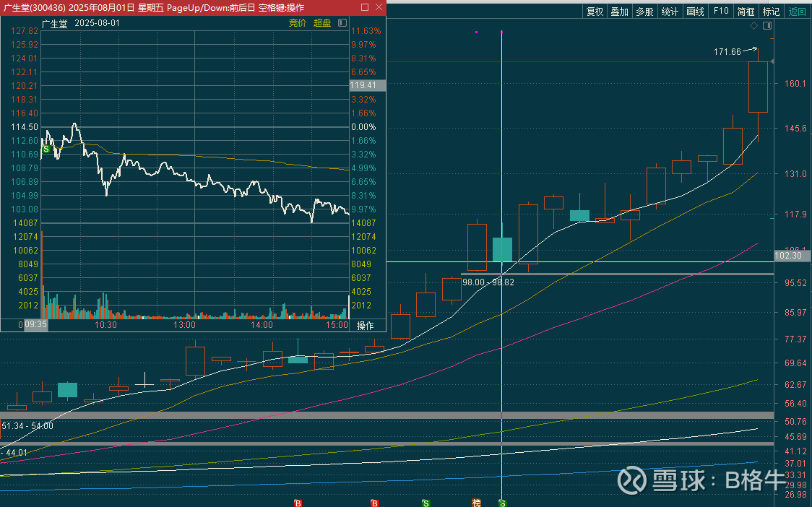Click the 171.66 high price candlestick
812x507 pixels.
(758, 87)
